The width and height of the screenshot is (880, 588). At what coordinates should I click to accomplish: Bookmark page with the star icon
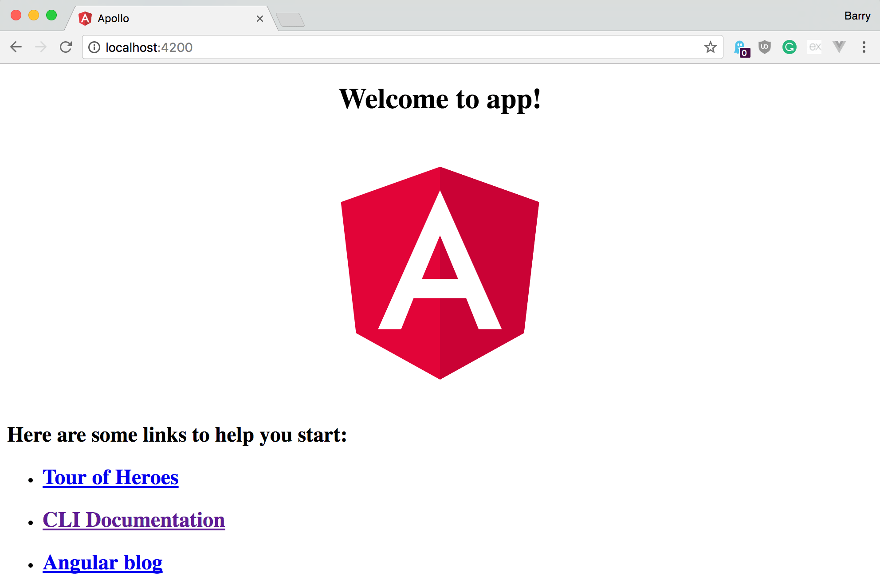(x=710, y=47)
